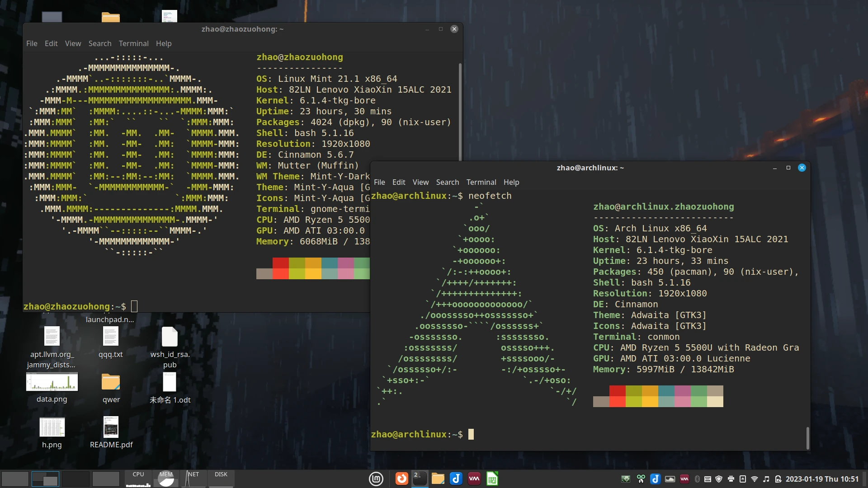Focus the zhao@zhaozuohong prompt cursor

pos(134,306)
